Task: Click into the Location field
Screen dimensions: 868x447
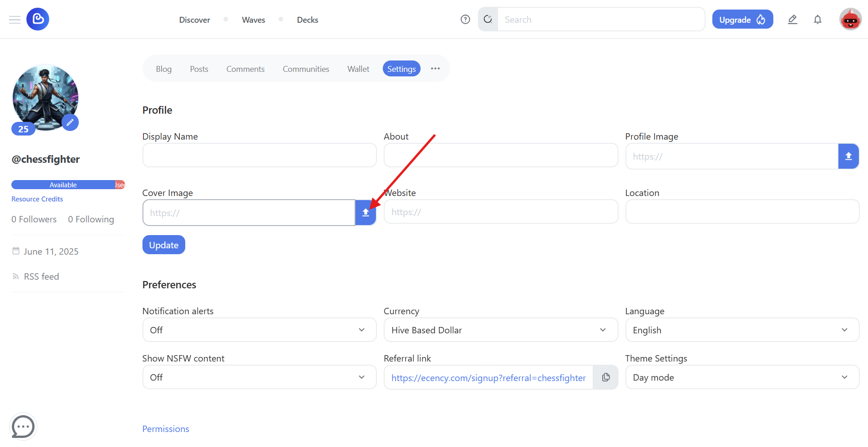Action: pos(742,211)
